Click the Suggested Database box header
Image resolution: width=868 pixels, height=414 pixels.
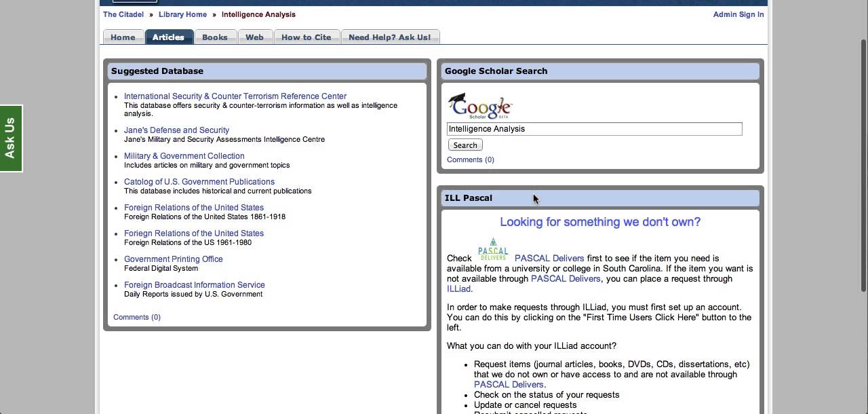pos(267,71)
